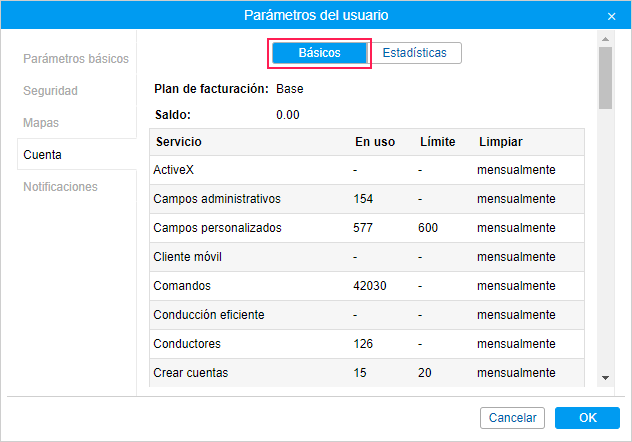632x442 pixels.
Task: Click the Limpiar column header
Action: [x=501, y=142]
